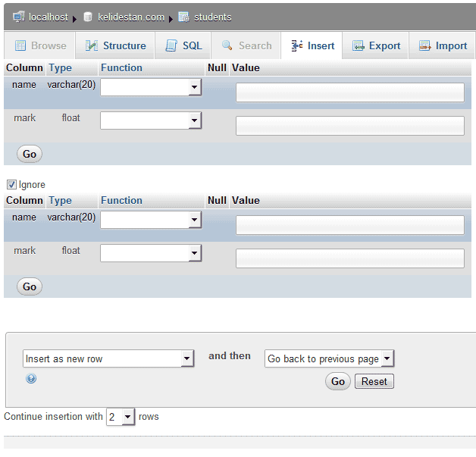Switch to the Export tab
Viewport: 476px width, 457px height.
point(375,45)
